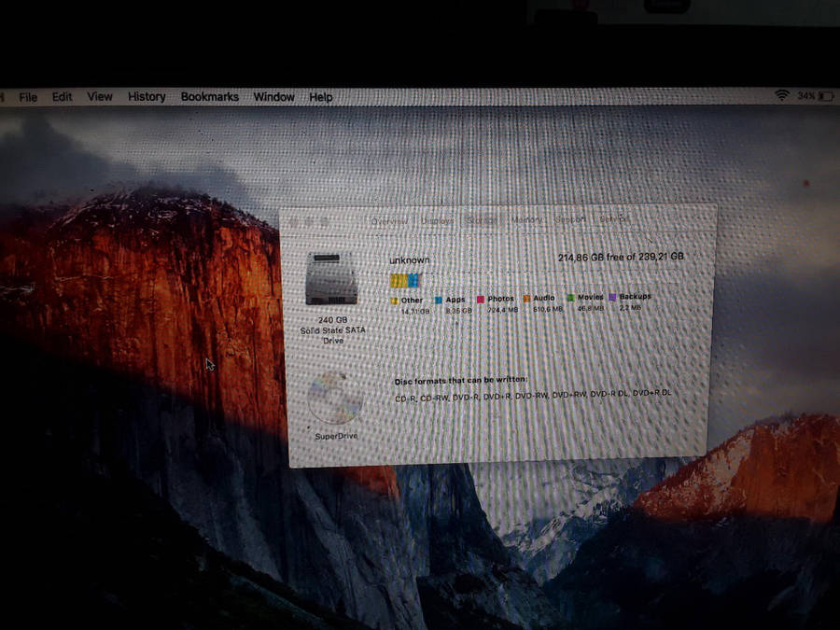Viewport: 840px width, 630px height.
Task: Open the History menu
Action: click(147, 97)
